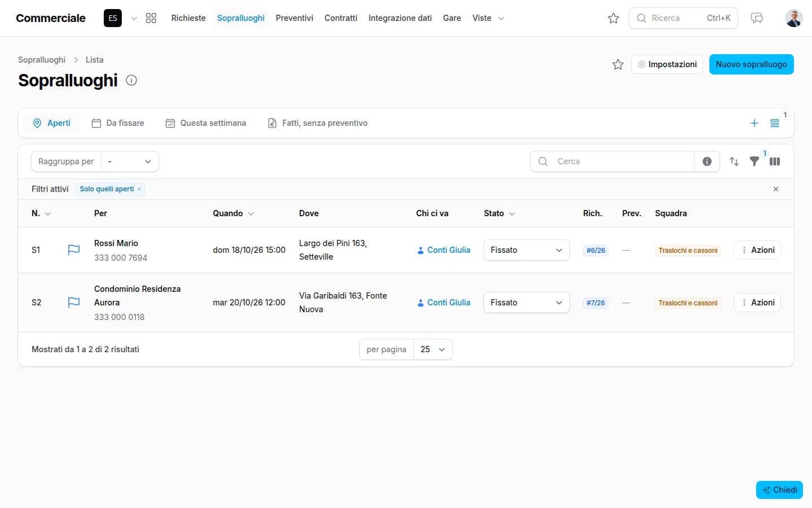Viewport: 812px width, 508px height.
Task: Open Azioni menu for Rossi Mario
Action: point(757,250)
